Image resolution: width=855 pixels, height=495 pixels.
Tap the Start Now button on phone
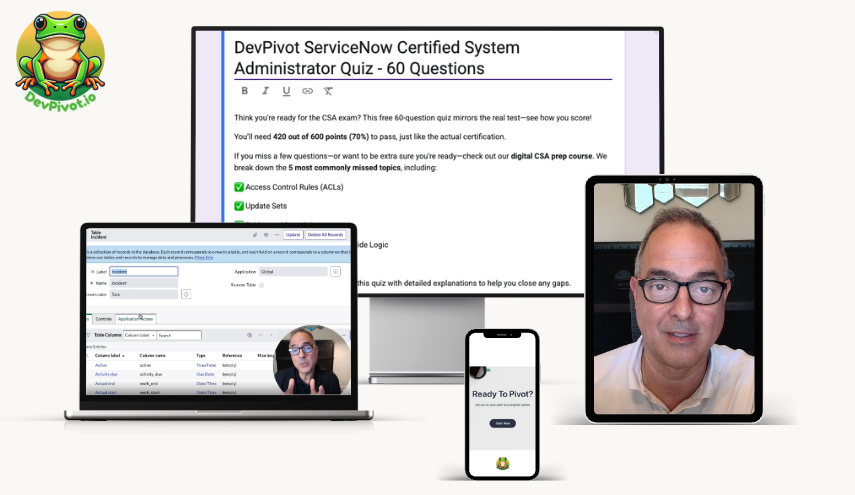pyautogui.click(x=502, y=423)
